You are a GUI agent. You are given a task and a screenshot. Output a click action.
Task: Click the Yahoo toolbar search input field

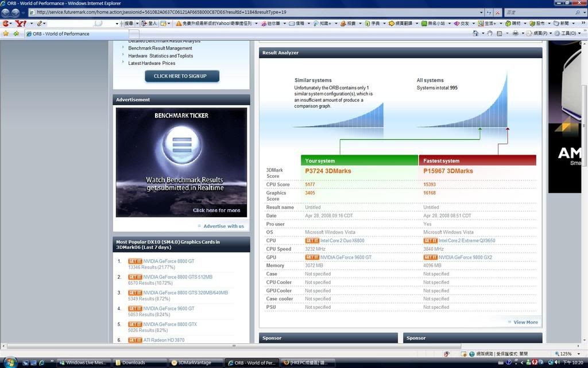pyautogui.click(x=80, y=23)
